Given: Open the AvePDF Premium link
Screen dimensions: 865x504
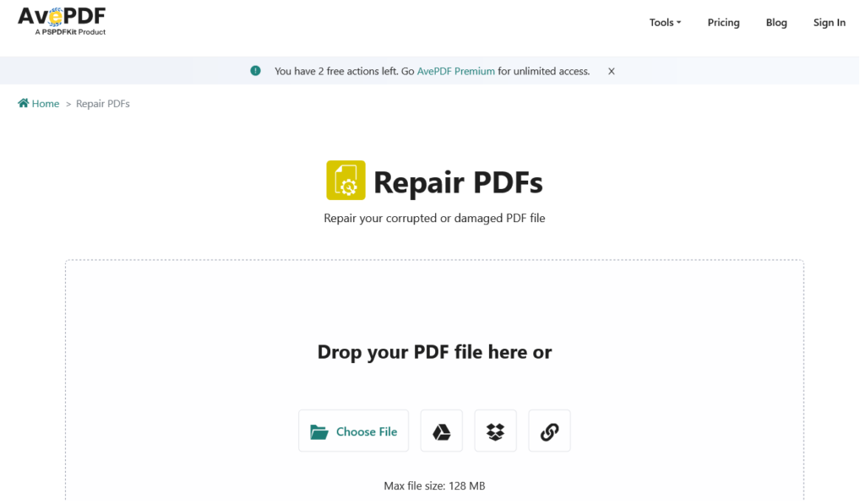Looking at the screenshot, I should (456, 71).
